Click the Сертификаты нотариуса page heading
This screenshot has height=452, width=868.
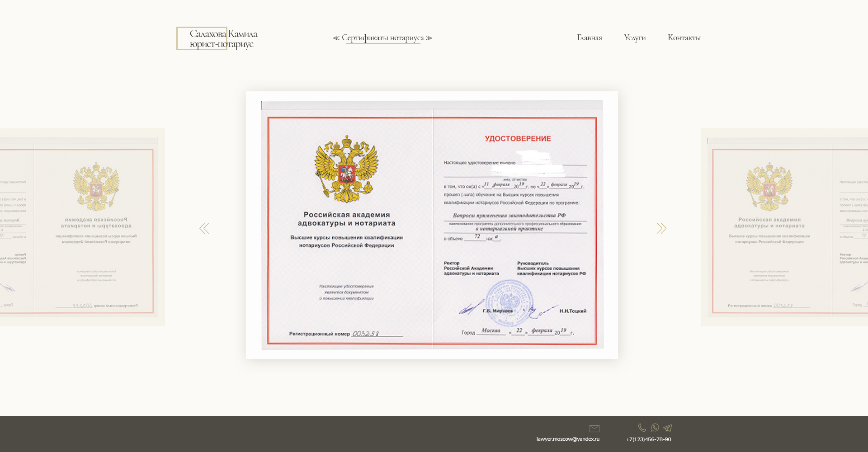click(x=382, y=38)
